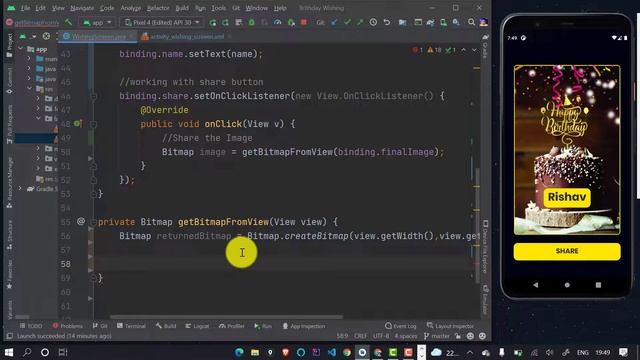
Task: Open the app run configuration dropdown
Action: click(97, 22)
